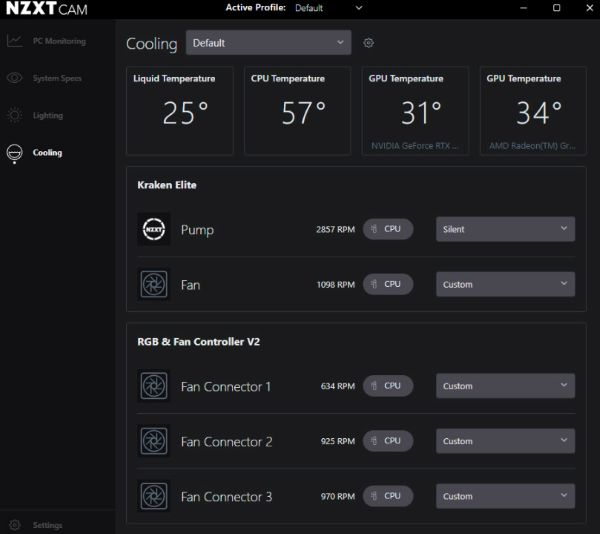Go to System Specs section
The height and width of the screenshot is (534, 600).
coord(57,78)
